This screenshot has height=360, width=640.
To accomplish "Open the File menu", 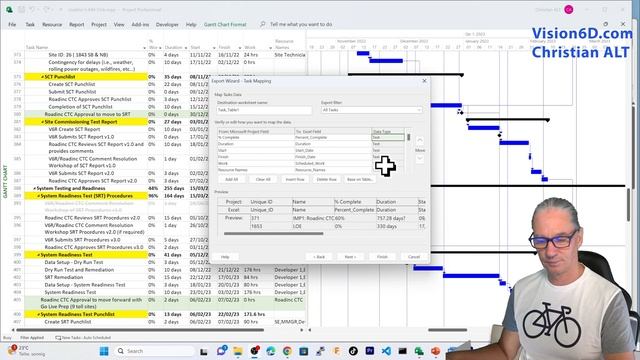I will click(12, 24).
